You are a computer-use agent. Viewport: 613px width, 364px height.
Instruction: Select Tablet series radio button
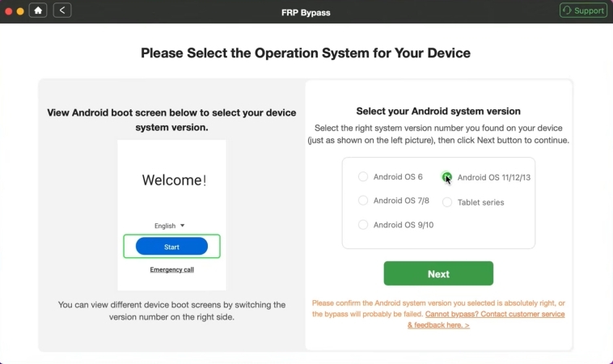pos(447,202)
